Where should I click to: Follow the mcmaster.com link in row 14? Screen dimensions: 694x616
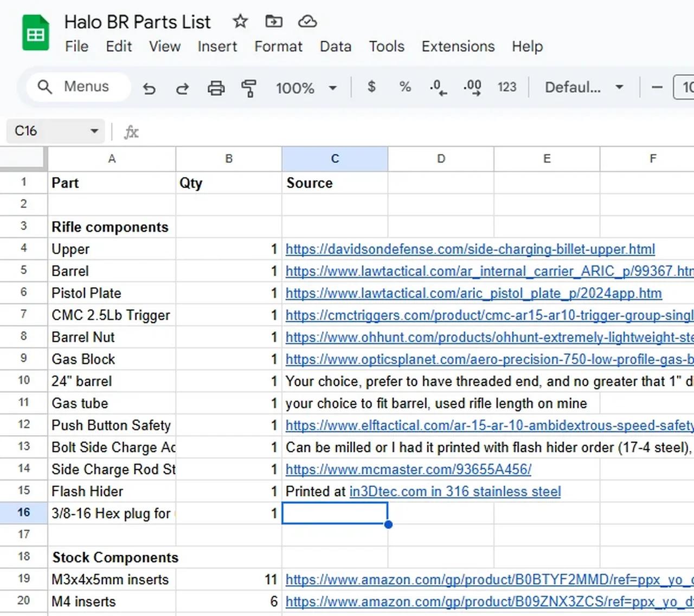pos(408,469)
